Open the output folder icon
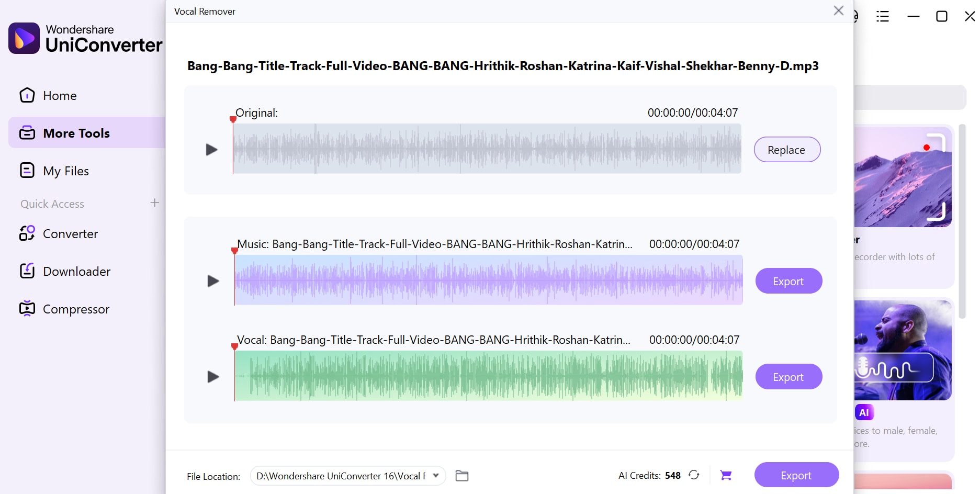 point(462,476)
